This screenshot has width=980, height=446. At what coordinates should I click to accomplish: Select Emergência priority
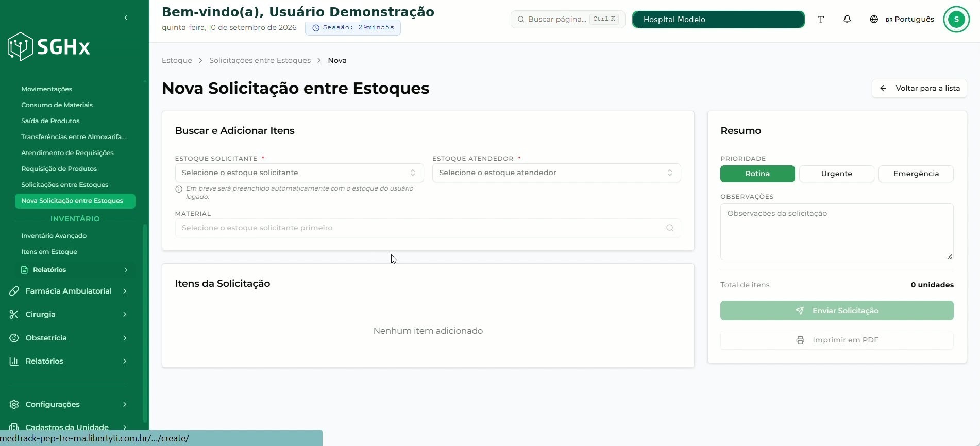pos(916,174)
